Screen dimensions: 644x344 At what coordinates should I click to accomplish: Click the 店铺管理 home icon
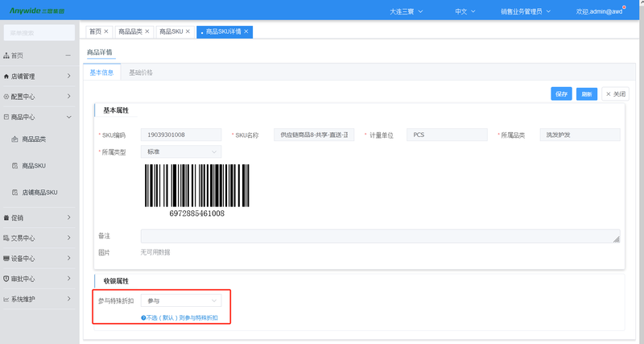(x=6, y=77)
